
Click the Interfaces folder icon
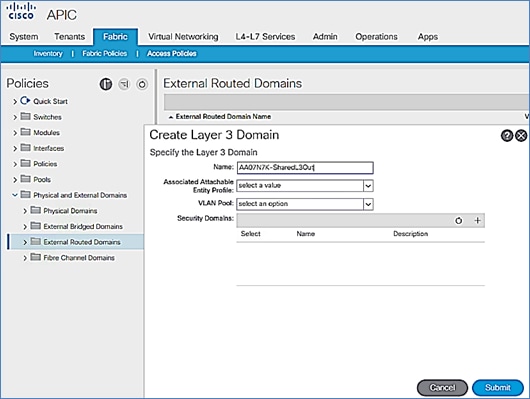[25, 147]
